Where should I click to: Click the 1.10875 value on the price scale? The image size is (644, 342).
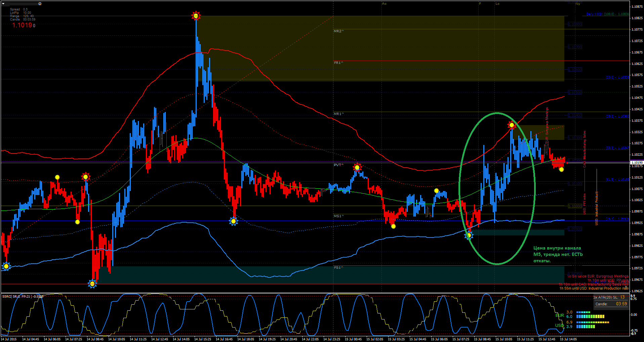[x=637, y=7]
